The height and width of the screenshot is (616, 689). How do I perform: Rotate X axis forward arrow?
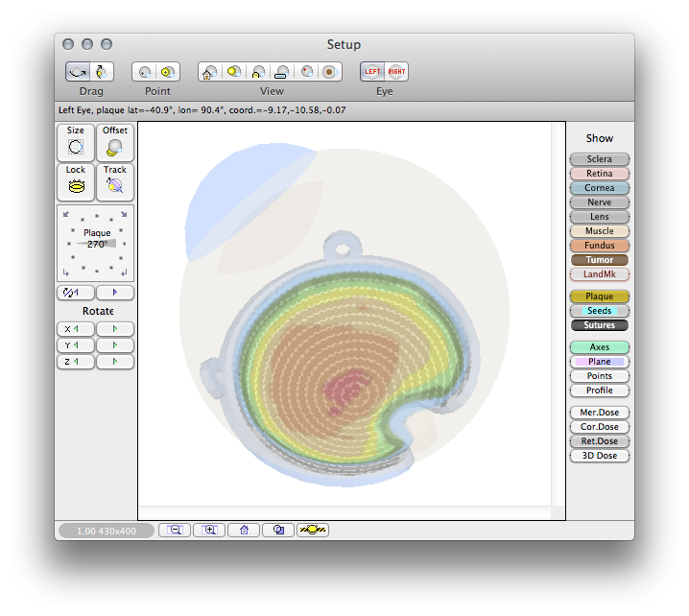[x=115, y=329]
